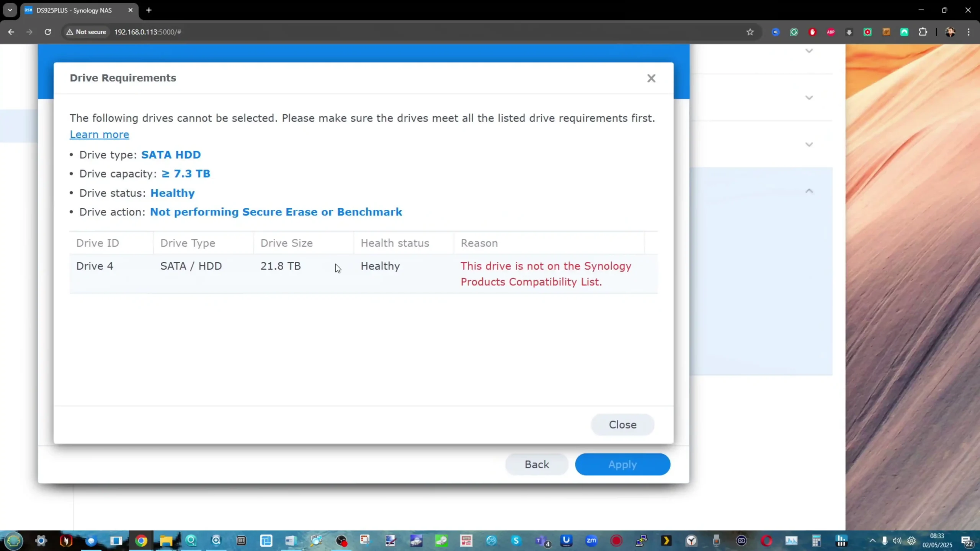Viewport: 980px width, 551px height.
Task: Open the Extensions puzzle piece menu
Action: (923, 32)
